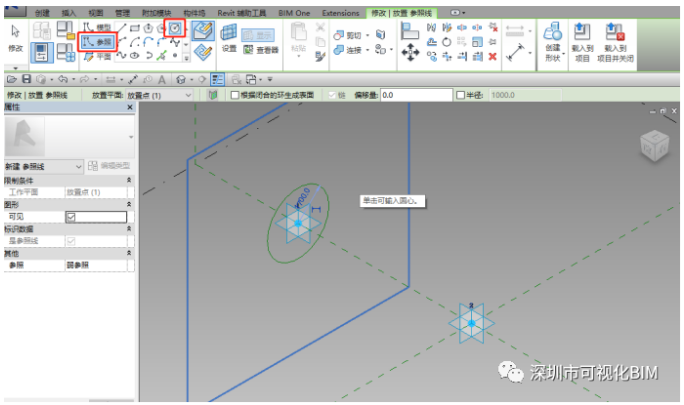The height and width of the screenshot is (405, 684).
Task: Click the Create Form (创建形状) icon
Action: [x=553, y=42]
